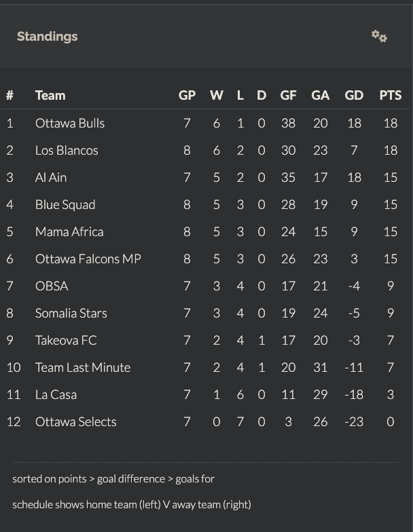The image size is (413, 532).
Task: Sort by the PTS column header
Action: coord(391,95)
